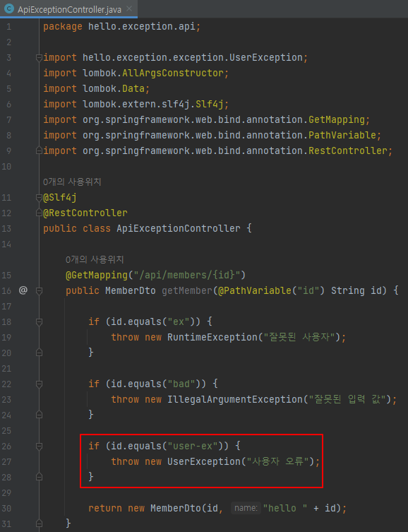Click ApiExceptionController class name on line 13
Screen dimensions: 408x532
[x=179, y=229]
